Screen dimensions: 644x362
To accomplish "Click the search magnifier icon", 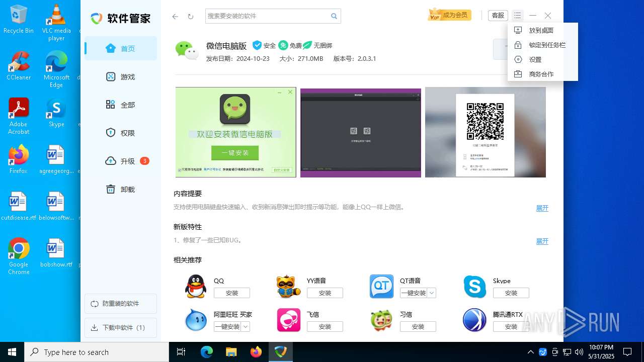I will click(x=334, y=16).
